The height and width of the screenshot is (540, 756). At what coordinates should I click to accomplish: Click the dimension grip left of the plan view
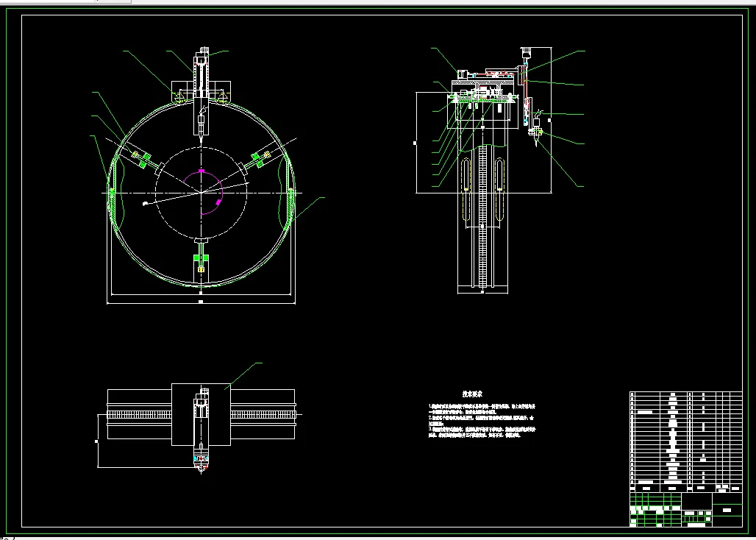coord(97,441)
